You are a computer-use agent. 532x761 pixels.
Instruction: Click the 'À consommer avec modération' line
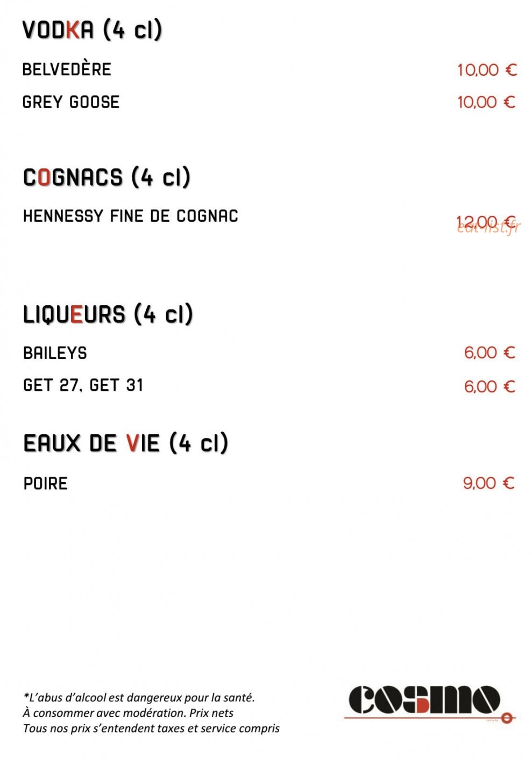click(128, 713)
